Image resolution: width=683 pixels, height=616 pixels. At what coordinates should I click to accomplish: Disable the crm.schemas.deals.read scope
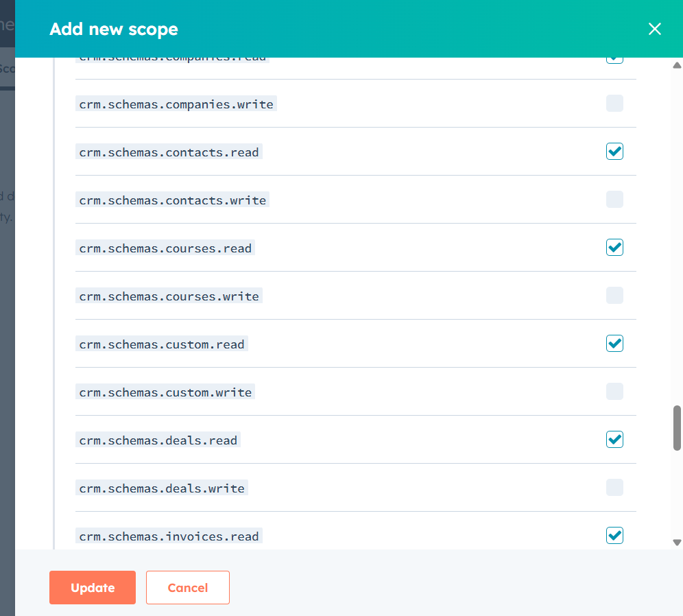click(x=614, y=439)
